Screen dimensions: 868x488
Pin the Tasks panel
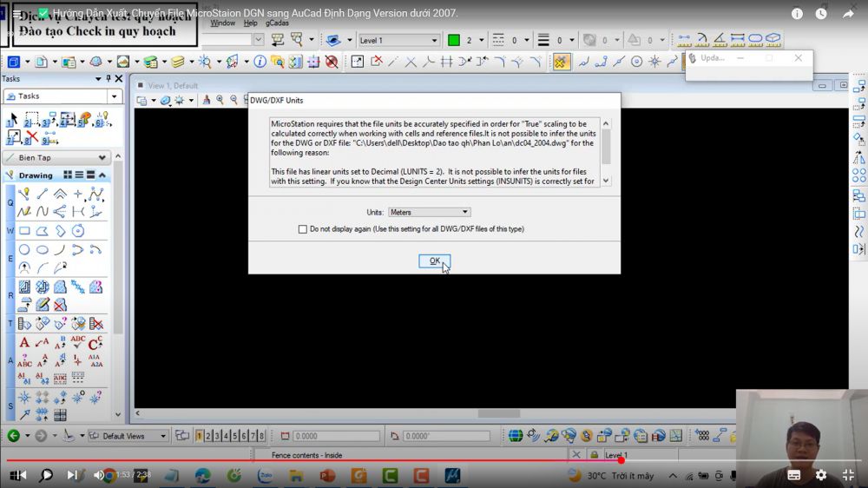(108, 79)
